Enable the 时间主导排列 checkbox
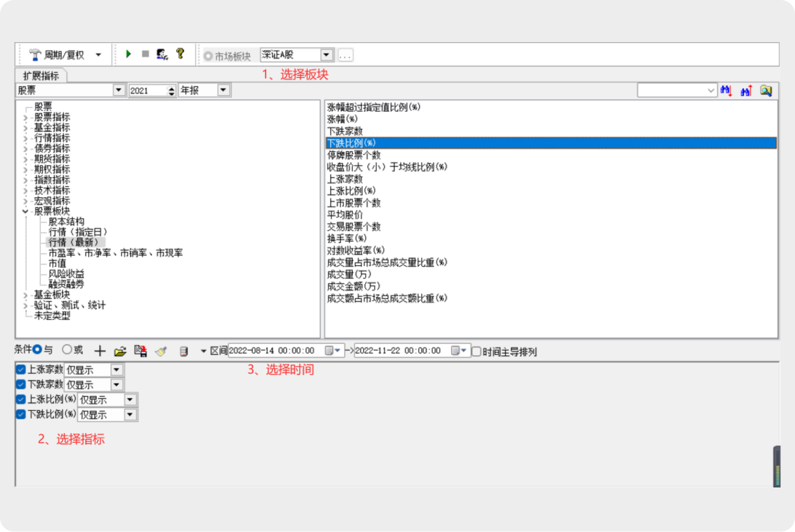Image resolution: width=795 pixels, height=532 pixels. point(477,352)
